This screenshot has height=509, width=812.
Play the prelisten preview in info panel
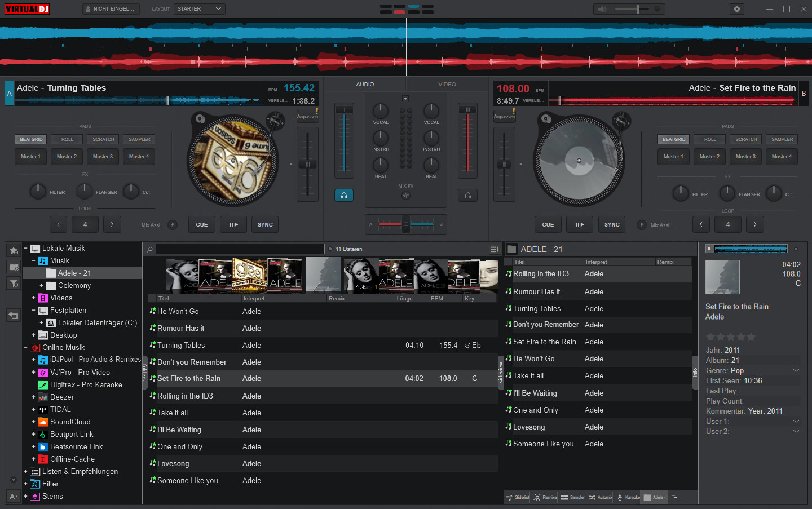pyautogui.click(x=709, y=249)
